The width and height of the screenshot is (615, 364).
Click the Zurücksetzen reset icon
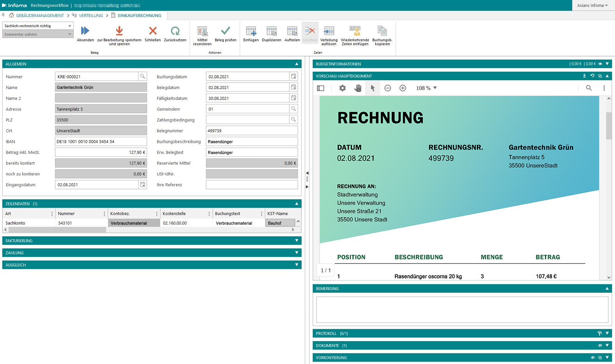[x=175, y=31]
